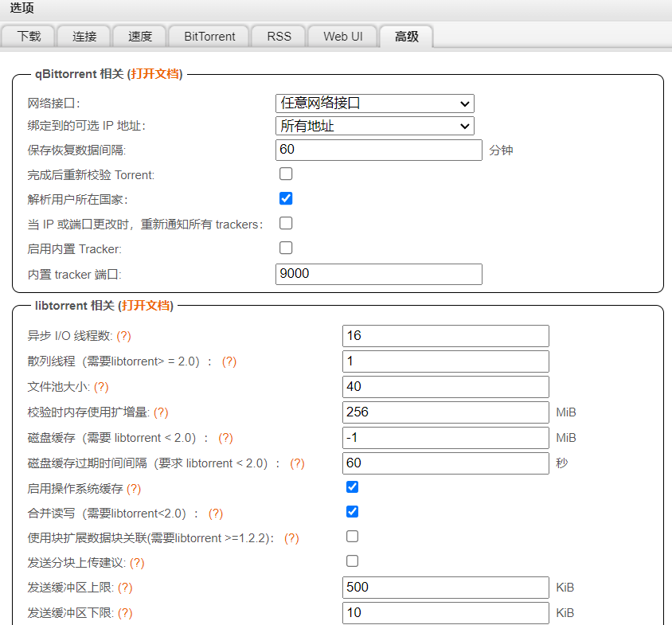This screenshot has height=625, width=672.
Task: Open the Web UI tab
Action: pos(343,37)
